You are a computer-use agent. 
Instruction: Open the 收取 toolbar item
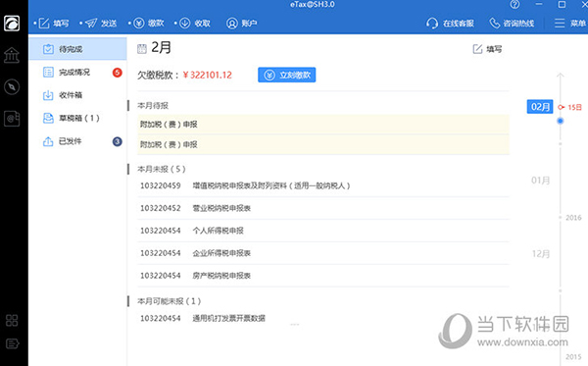pos(195,24)
